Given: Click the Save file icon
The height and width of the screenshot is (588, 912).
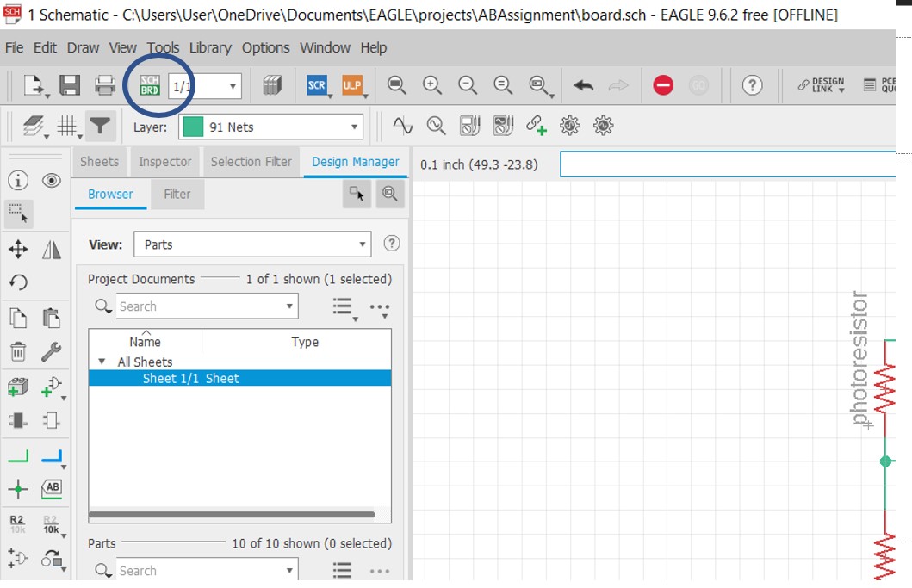Looking at the screenshot, I should [x=70, y=85].
